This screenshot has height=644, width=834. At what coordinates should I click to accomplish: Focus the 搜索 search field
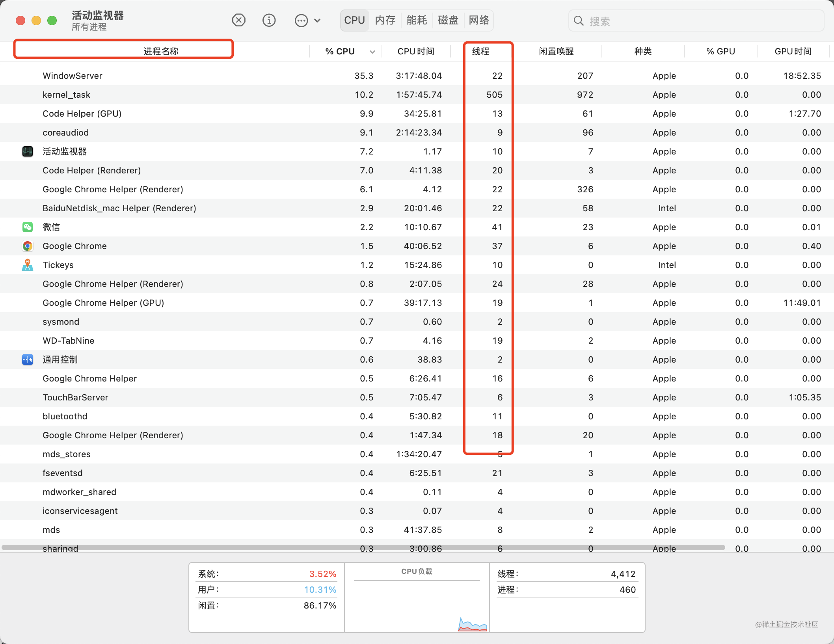(696, 21)
